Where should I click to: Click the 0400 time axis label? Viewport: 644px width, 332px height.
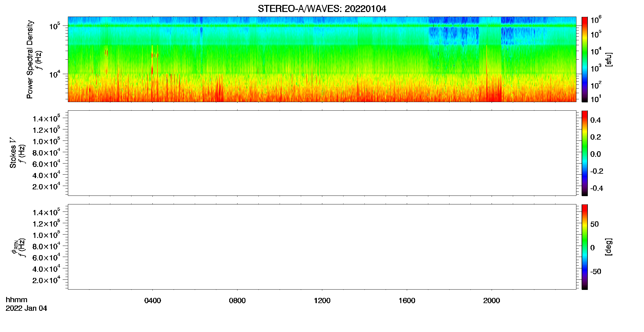pos(152,301)
